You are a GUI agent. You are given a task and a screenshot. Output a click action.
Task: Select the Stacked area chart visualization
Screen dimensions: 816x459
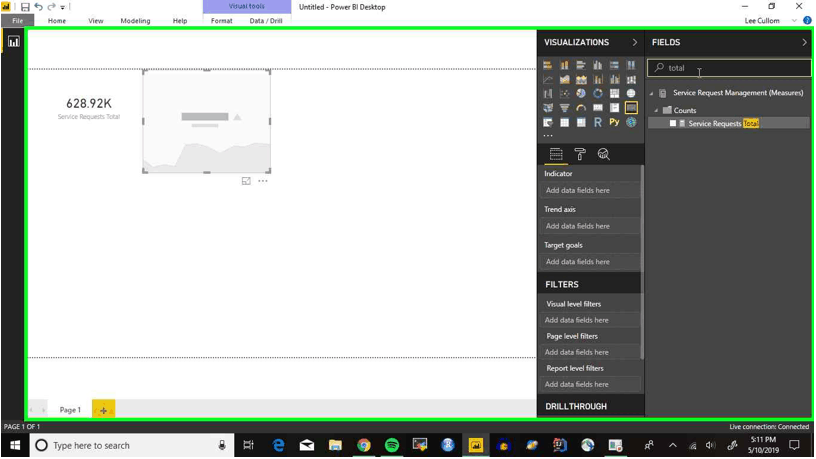[x=581, y=80]
